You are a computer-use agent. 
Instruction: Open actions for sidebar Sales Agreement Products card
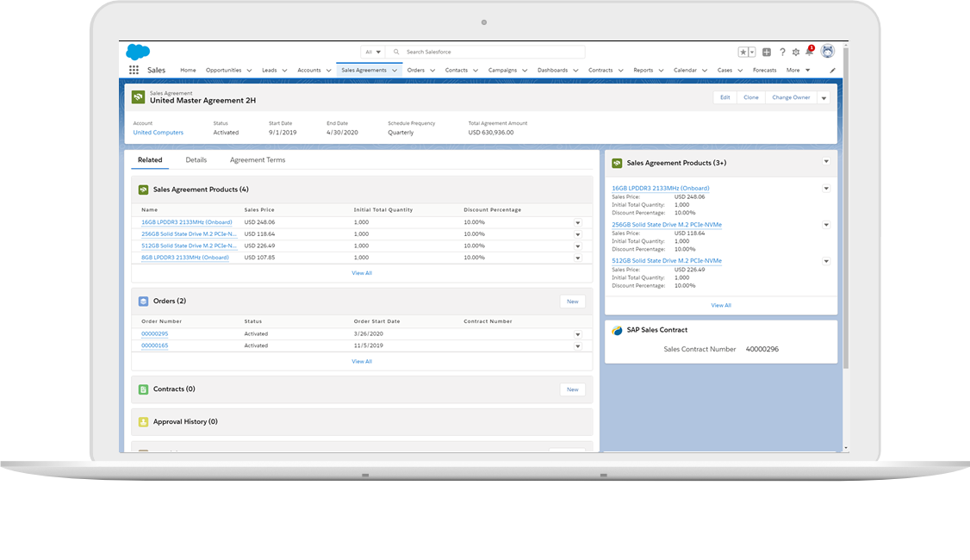point(826,161)
